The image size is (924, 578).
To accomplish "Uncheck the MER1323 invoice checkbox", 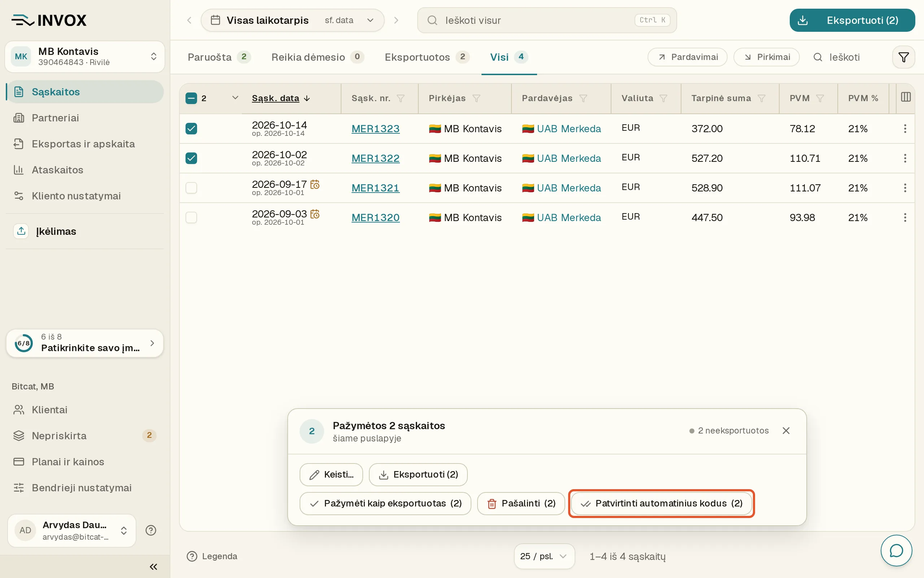I will pos(191,129).
